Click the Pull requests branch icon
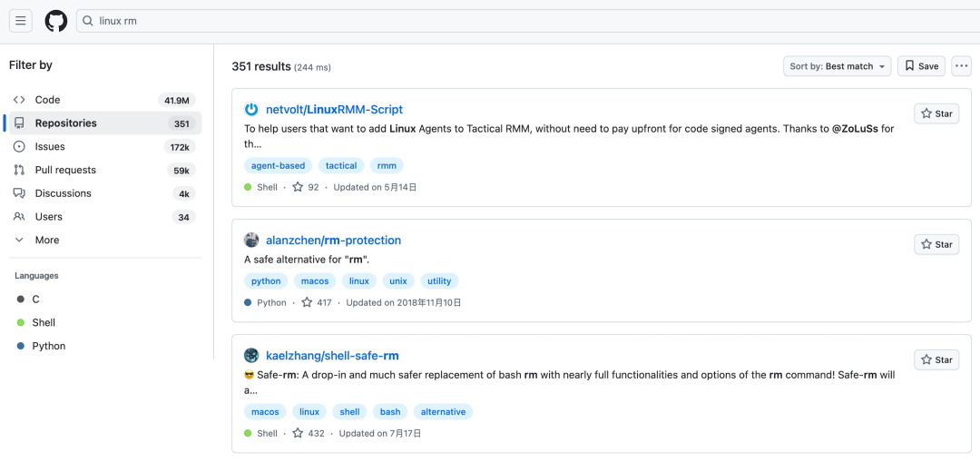 tap(19, 170)
